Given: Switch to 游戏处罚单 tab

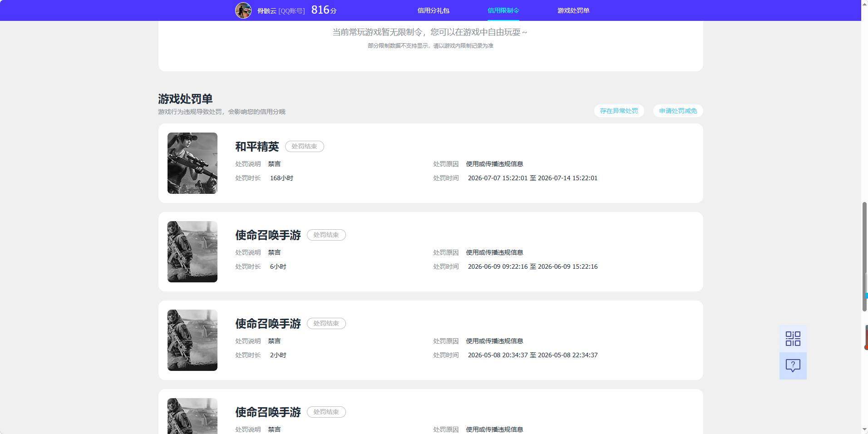Looking at the screenshot, I should tap(573, 10).
